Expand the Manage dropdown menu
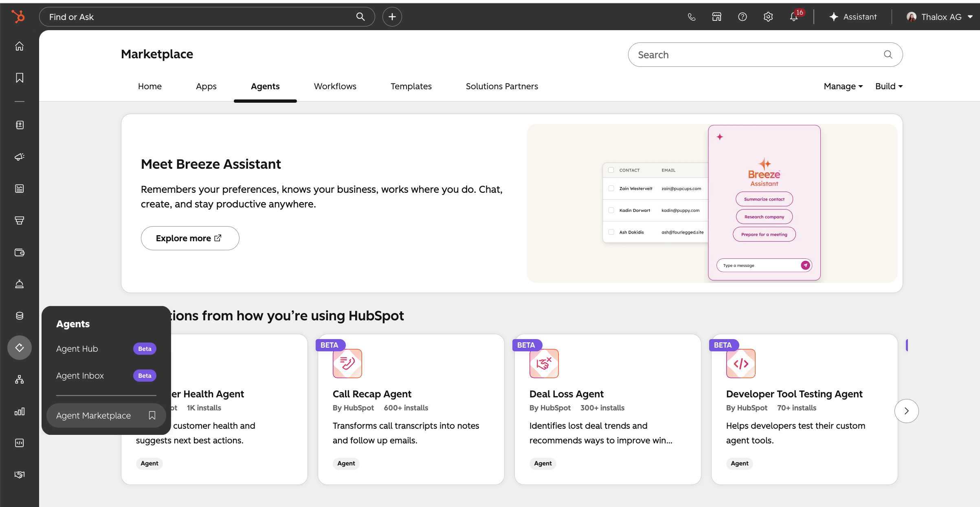The width and height of the screenshot is (980, 507). tap(843, 86)
